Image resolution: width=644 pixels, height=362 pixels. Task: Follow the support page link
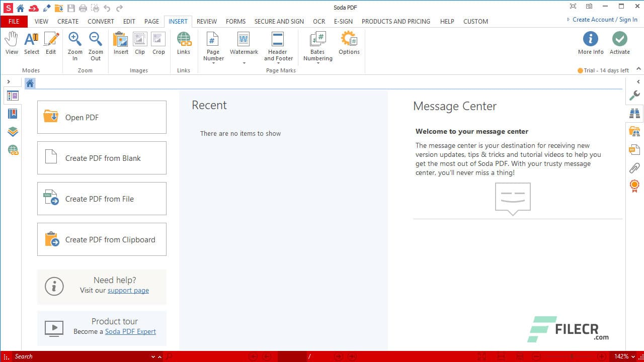[128, 290]
